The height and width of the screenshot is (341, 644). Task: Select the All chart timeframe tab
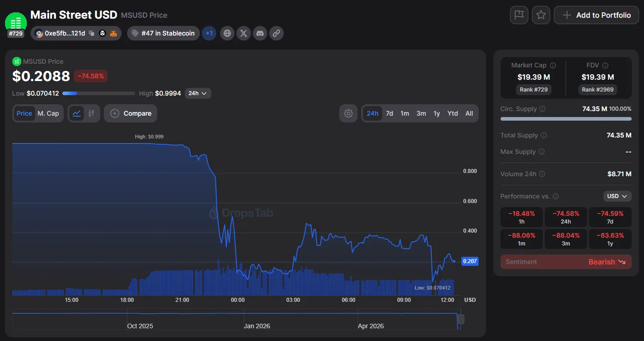tap(469, 113)
